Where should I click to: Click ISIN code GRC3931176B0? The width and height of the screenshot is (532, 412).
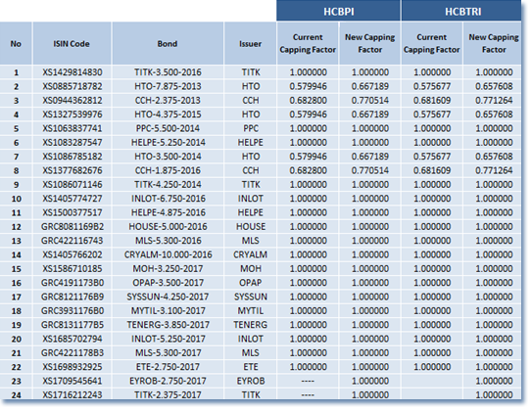73,310
